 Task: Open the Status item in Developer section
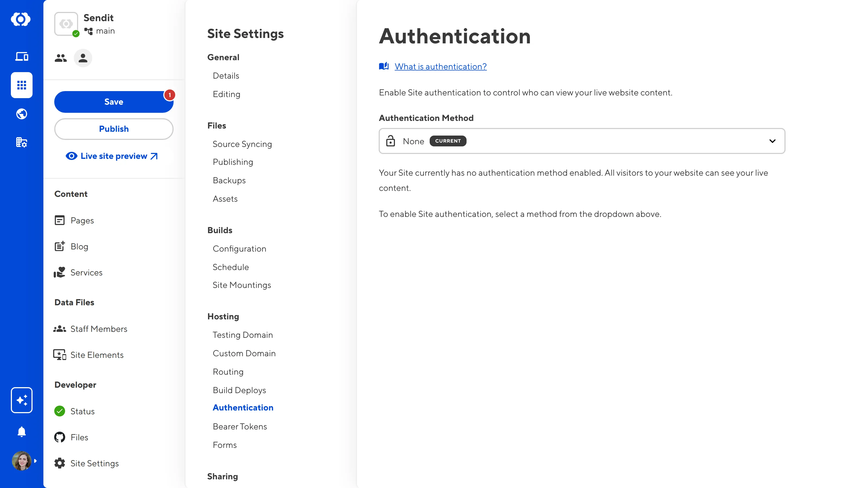(82, 411)
